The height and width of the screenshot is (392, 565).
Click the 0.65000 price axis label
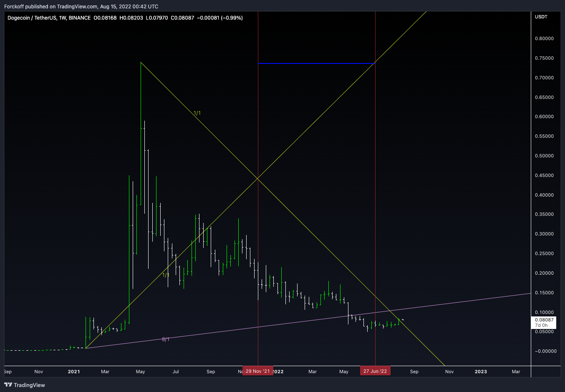point(544,97)
